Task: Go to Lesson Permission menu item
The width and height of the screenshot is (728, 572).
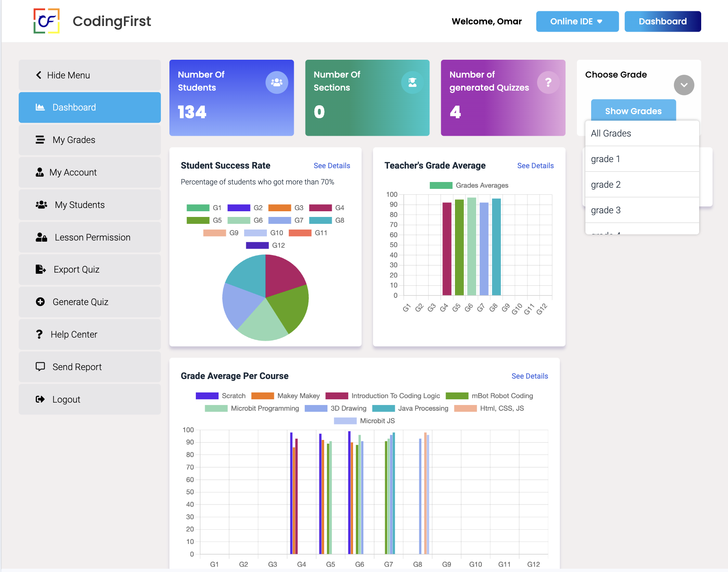Action: tap(92, 237)
